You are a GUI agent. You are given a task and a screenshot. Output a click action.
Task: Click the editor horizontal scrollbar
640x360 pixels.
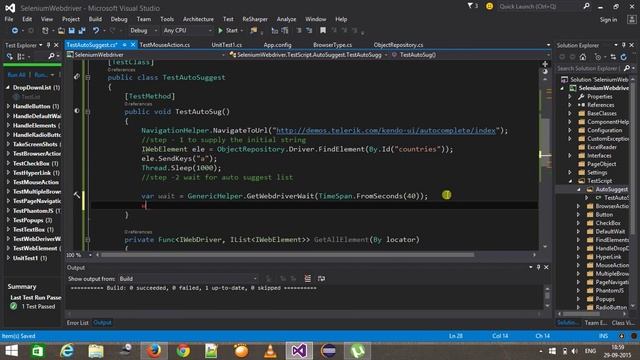tap(288, 255)
